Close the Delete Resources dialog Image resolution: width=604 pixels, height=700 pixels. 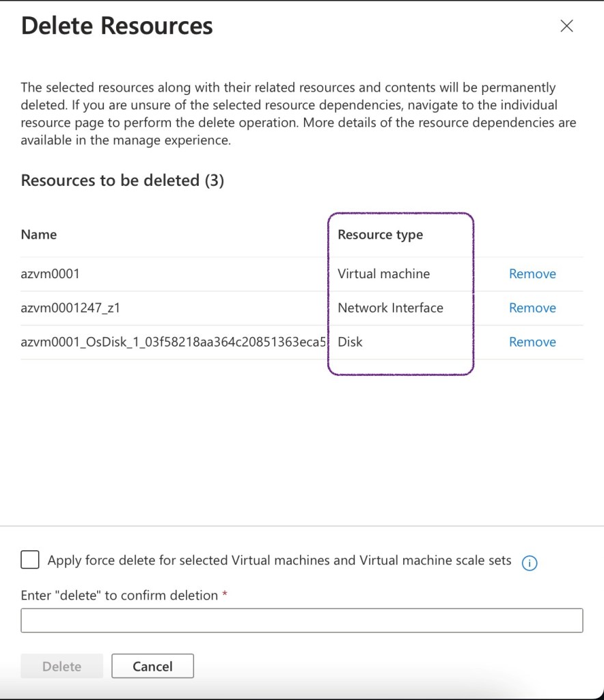point(566,26)
